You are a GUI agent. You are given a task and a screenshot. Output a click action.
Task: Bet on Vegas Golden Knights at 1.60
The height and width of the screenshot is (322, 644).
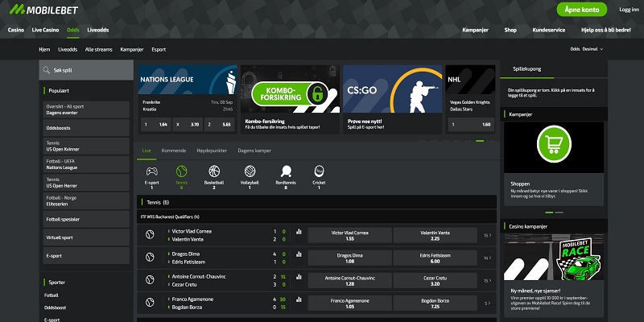tap(471, 125)
